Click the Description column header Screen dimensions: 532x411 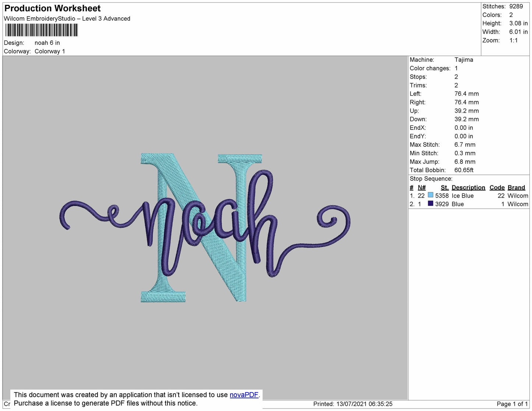pyautogui.click(x=468, y=187)
